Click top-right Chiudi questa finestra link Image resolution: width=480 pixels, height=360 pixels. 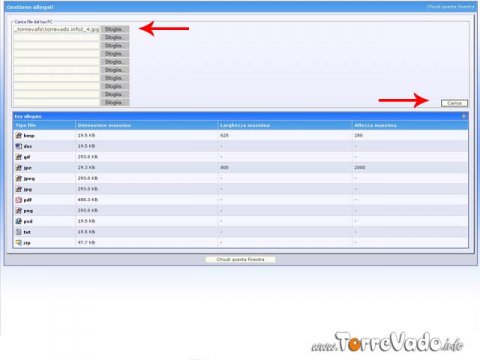coord(450,7)
